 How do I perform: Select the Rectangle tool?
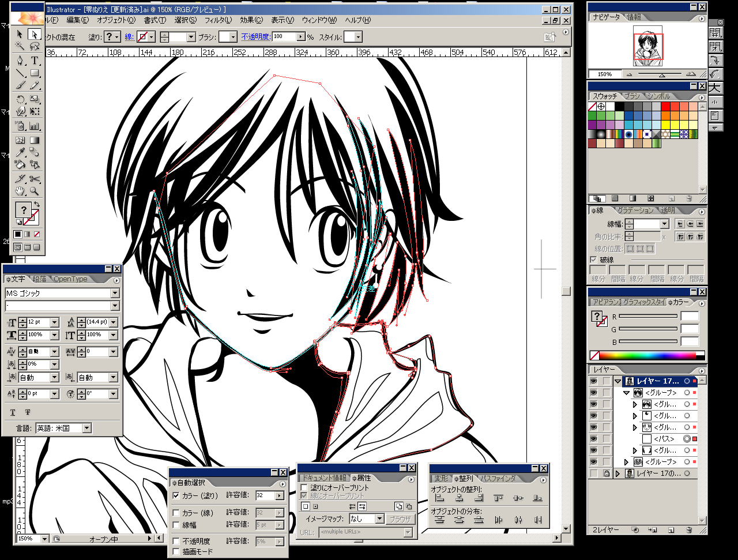pyautogui.click(x=35, y=73)
